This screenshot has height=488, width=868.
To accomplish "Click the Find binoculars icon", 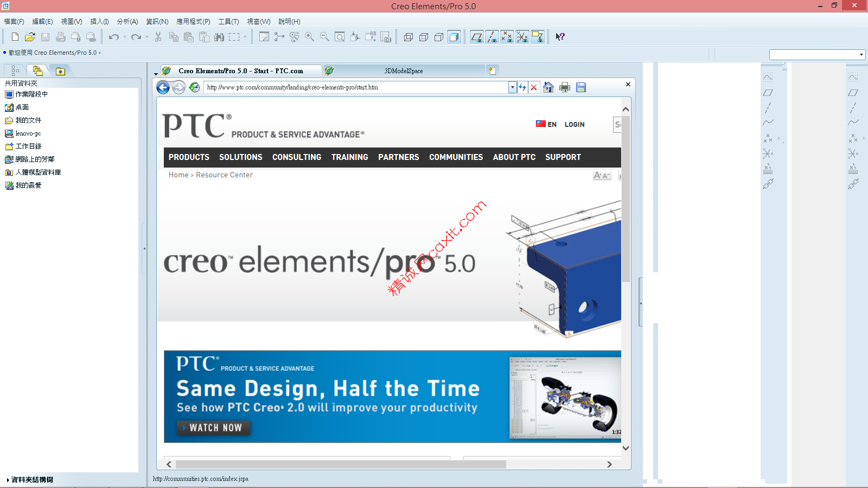I will click(x=219, y=37).
